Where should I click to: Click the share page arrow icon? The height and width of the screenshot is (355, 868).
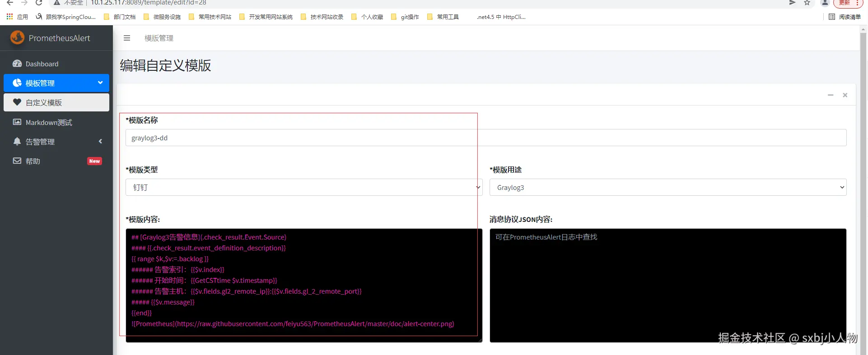pos(792,3)
